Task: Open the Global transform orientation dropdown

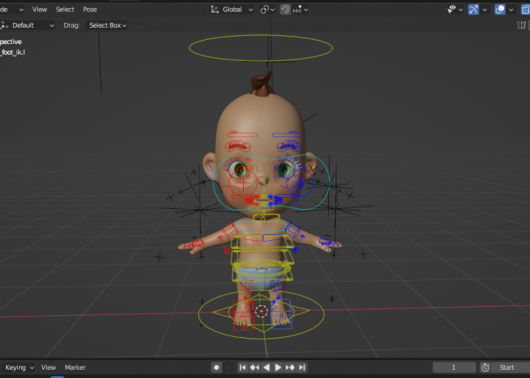Action: point(232,10)
